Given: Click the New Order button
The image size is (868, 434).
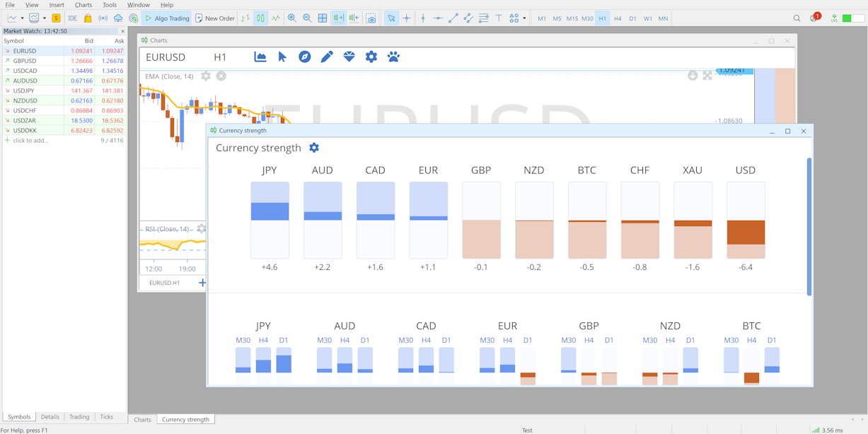Looking at the screenshot, I should [215, 18].
